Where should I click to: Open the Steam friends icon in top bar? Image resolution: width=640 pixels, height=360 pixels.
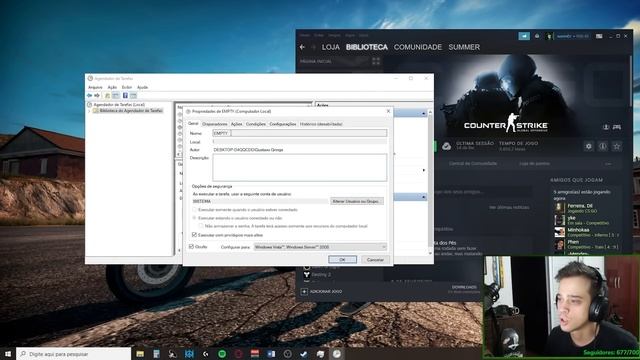[x=537, y=36]
